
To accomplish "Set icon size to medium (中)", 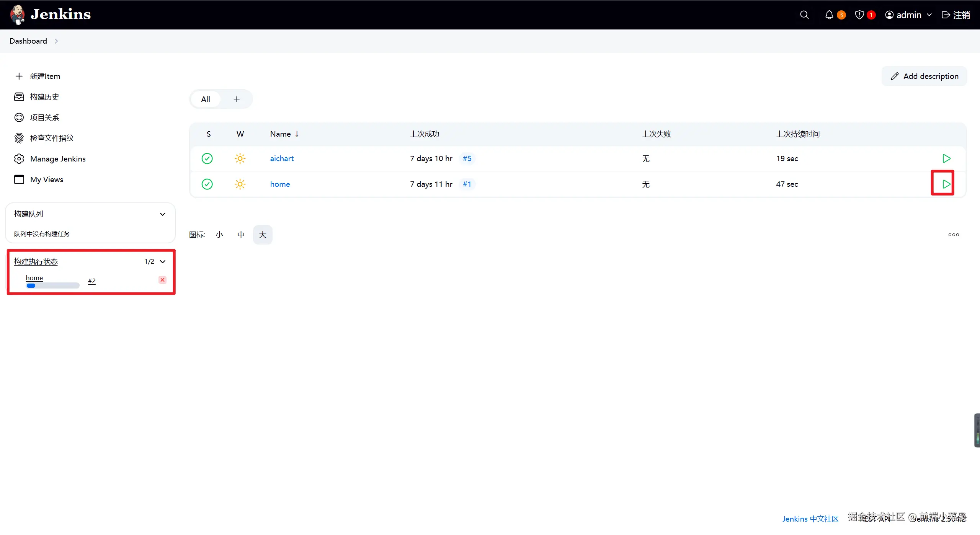I will (x=241, y=235).
